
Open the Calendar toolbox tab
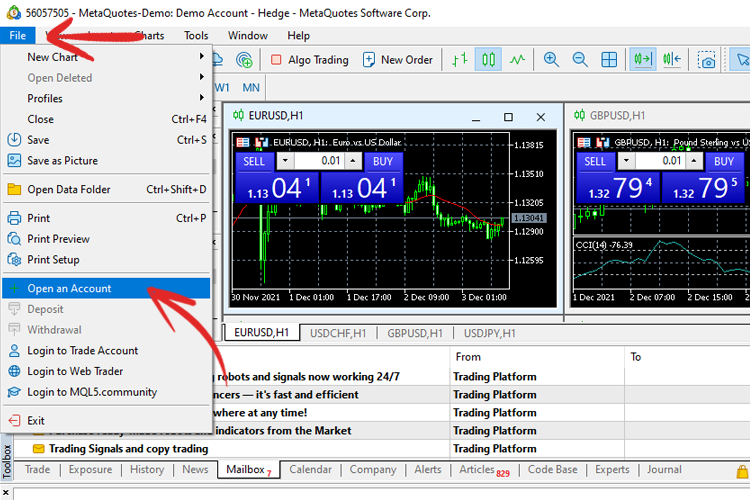pyautogui.click(x=310, y=469)
